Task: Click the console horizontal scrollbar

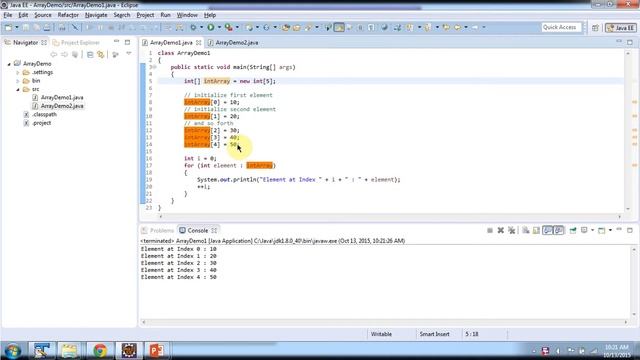Action: pyautogui.click(x=384, y=322)
